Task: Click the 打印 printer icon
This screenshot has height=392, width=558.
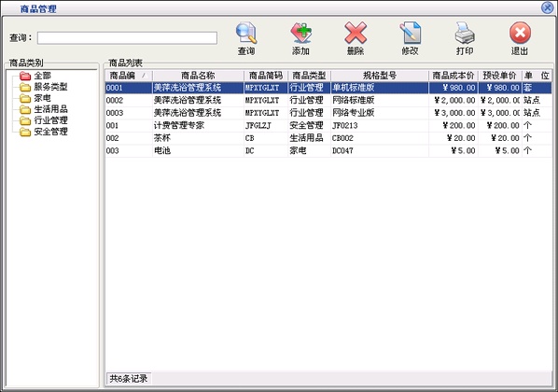Action: [x=465, y=33]
